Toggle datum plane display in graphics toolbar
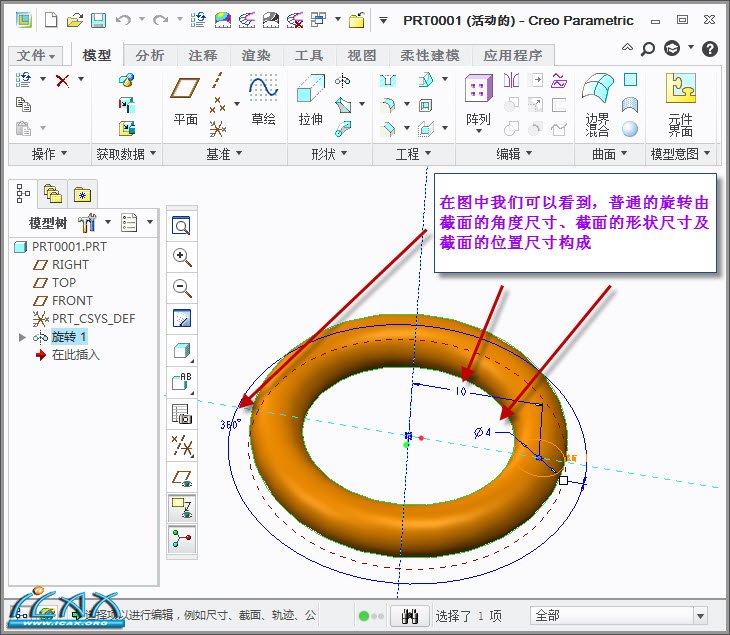The height and width of the screenshot is (635, 730). point(182,477)
